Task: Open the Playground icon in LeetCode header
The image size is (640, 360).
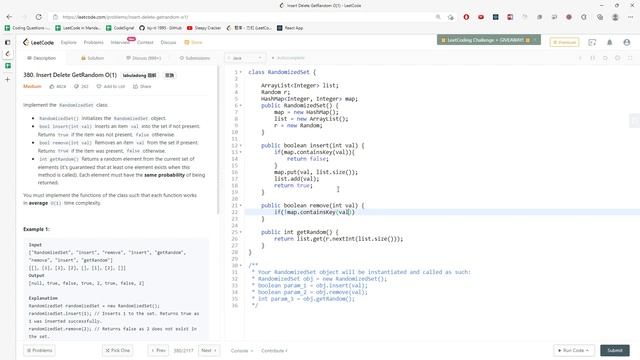Action: 592,42
